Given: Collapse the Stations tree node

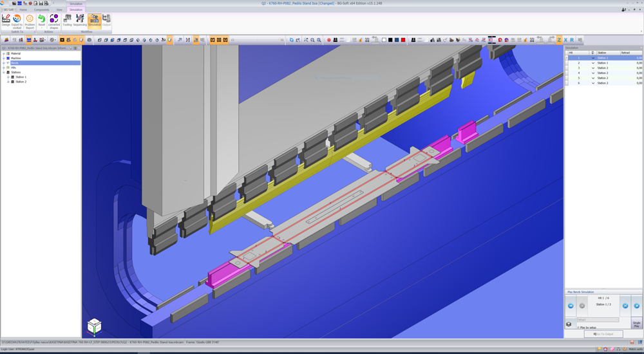Looking at the screenshot, I should click(x=4, y=72).
